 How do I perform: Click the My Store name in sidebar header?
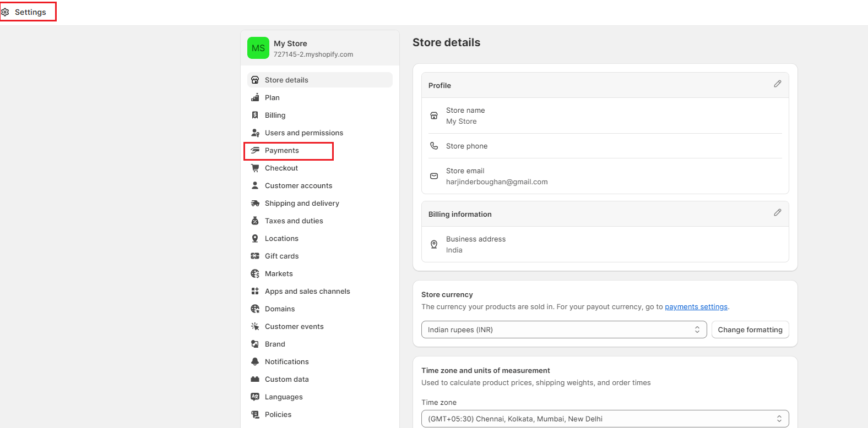290,43
